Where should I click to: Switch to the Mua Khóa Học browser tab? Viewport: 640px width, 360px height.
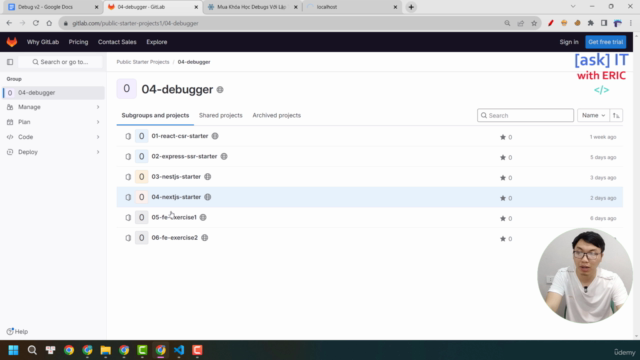(x=252, y=7)
